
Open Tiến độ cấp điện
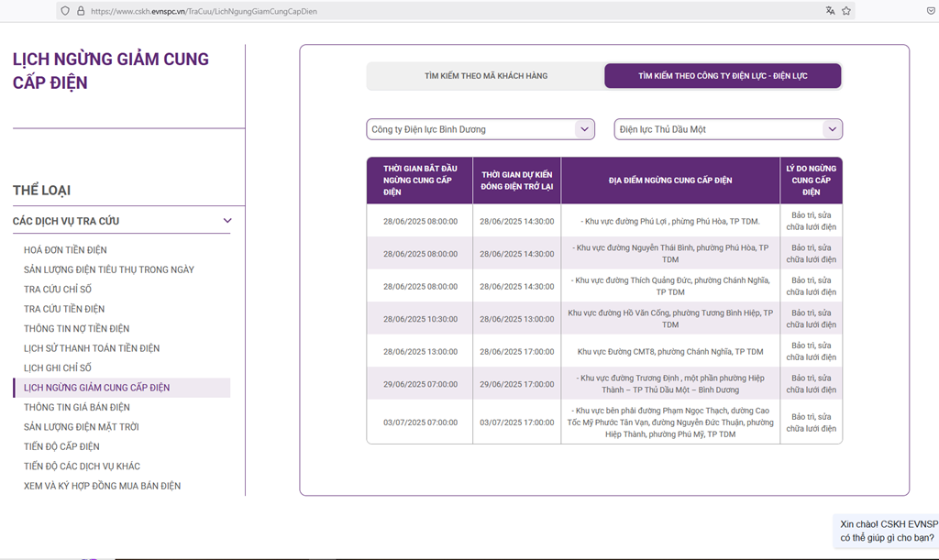coord(61,447)
